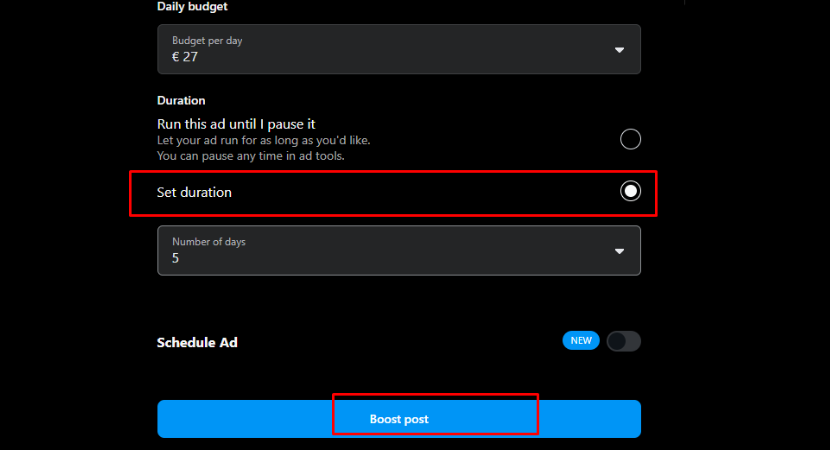Click empty area inside the Number of days box
This screenshot has width=830, height=450.
[x=400, y=251]
